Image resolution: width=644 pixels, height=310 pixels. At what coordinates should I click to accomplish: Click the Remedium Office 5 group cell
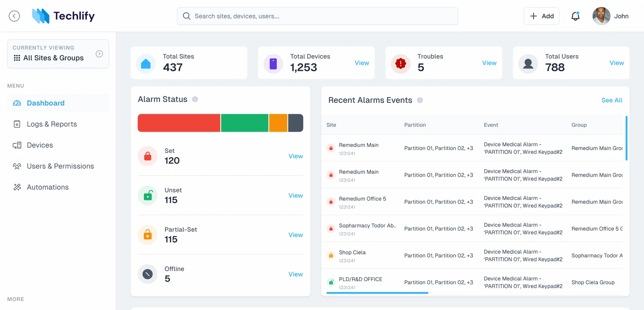(597, 229)
